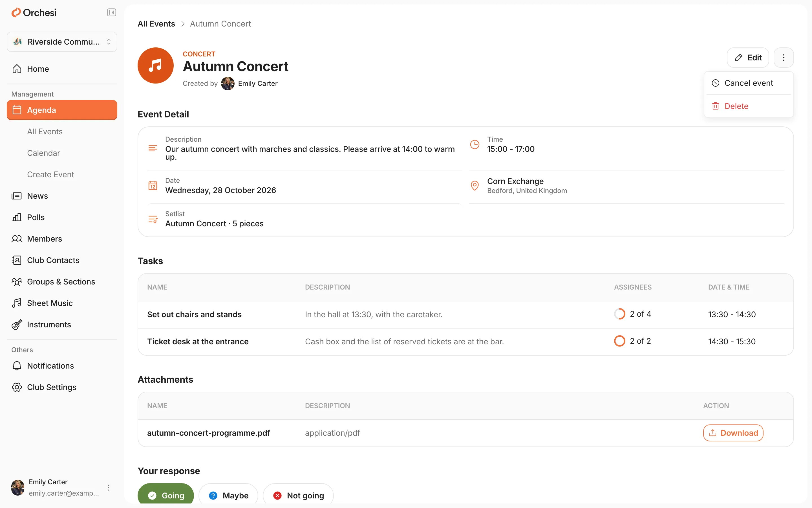Click the Sheet Music note icon

17,303
